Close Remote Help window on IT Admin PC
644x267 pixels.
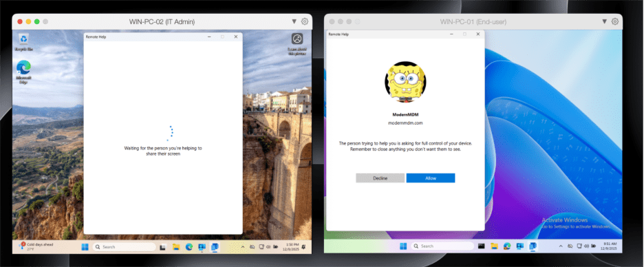click(236, 36)
